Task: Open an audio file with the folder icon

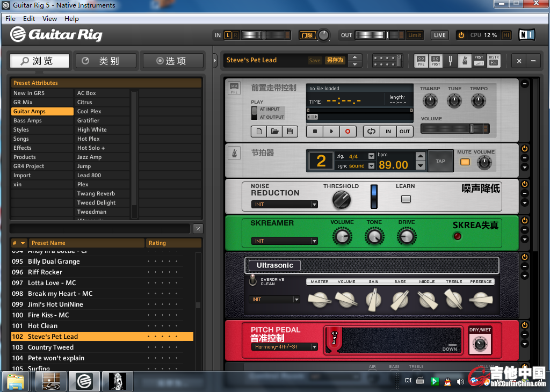Action: click(274, 131)
